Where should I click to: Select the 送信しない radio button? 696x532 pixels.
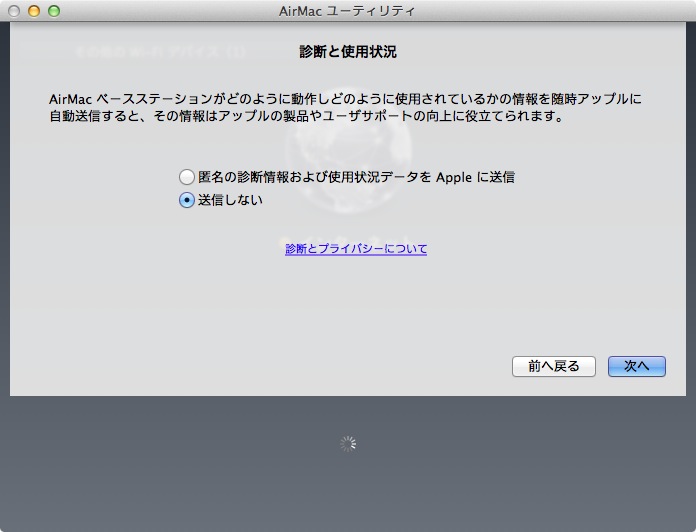(186, 200)
